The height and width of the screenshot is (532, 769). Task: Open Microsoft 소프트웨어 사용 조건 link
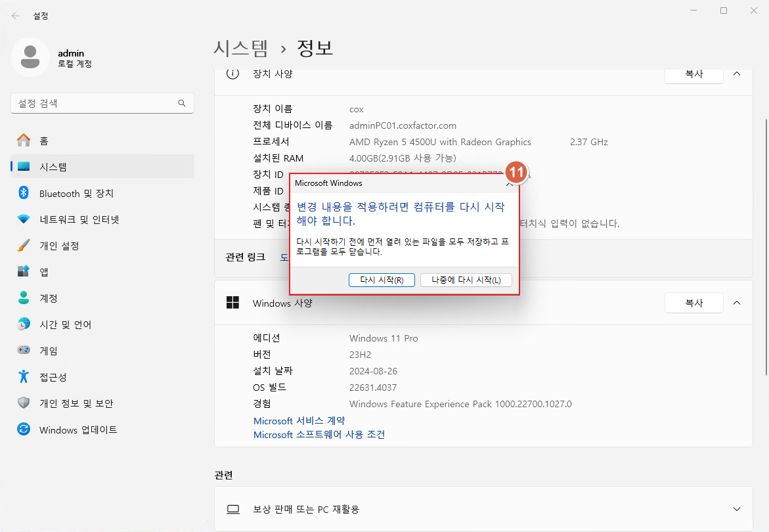319,434
